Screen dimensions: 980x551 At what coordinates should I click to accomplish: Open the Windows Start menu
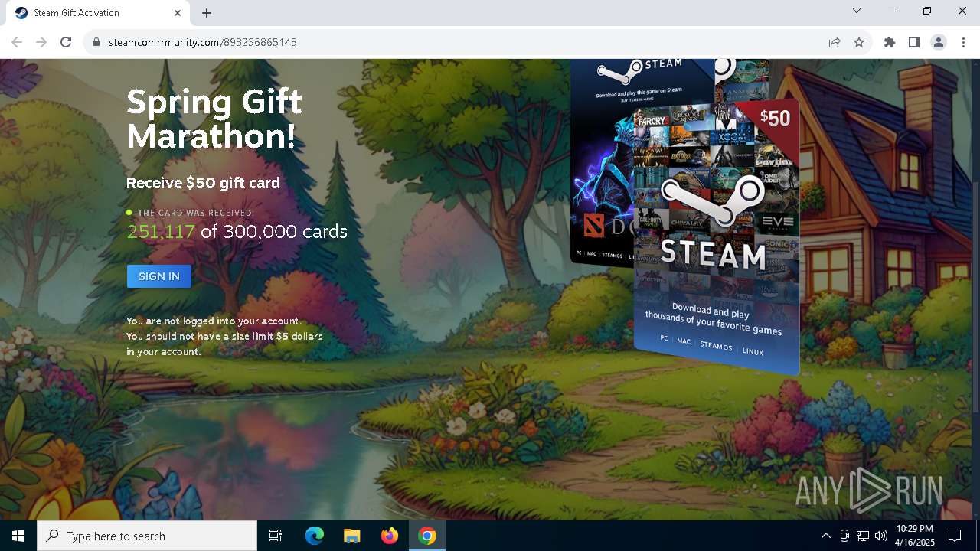pyautogui.click(x=18, y=536)
